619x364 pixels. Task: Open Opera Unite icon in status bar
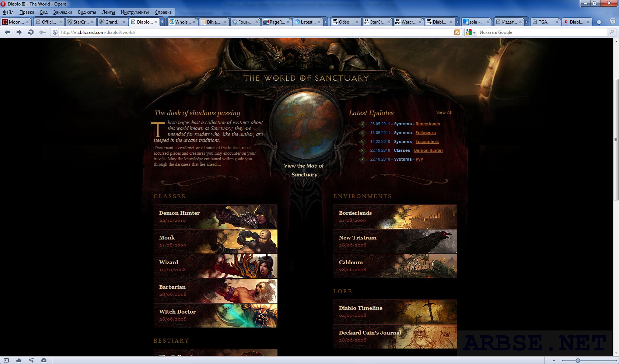31,360
